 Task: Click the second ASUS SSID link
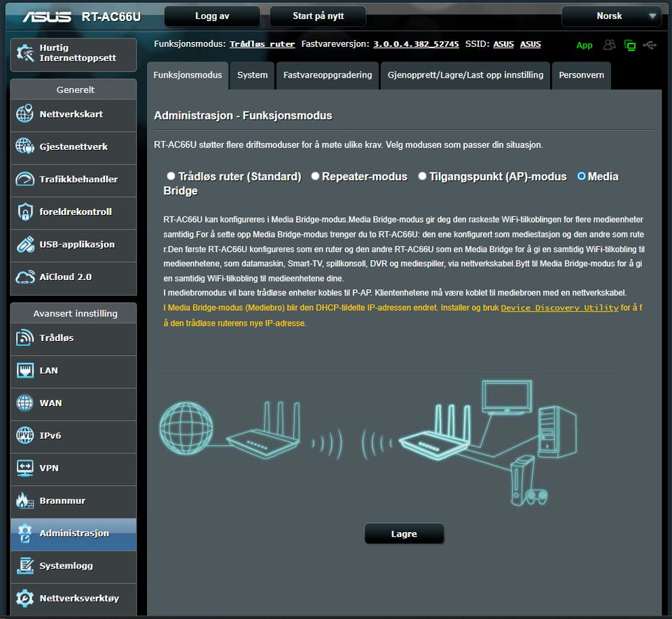530,44
